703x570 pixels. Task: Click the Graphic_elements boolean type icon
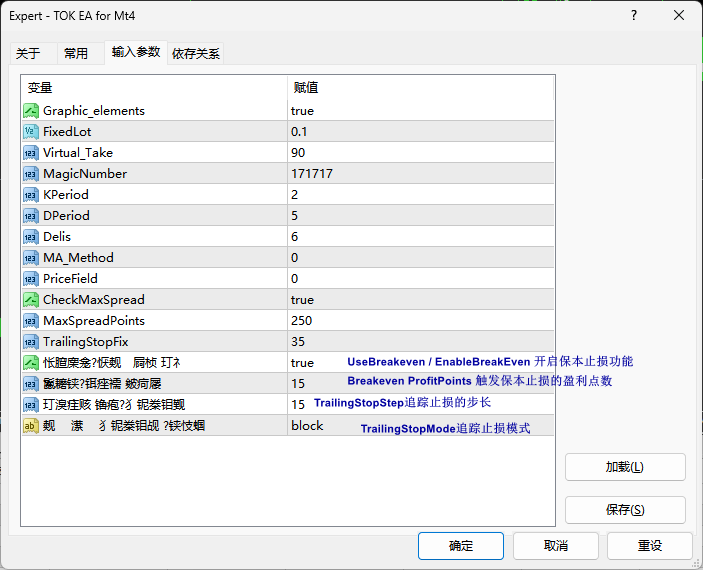tap(31, 111)
